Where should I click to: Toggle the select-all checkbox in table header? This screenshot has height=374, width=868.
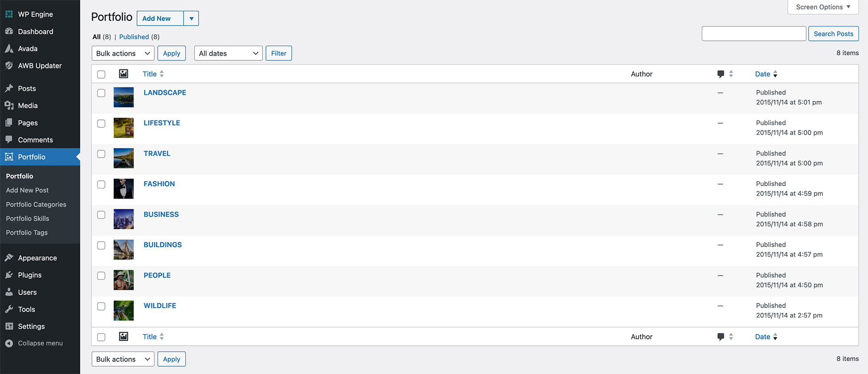[x=101, y=74]
